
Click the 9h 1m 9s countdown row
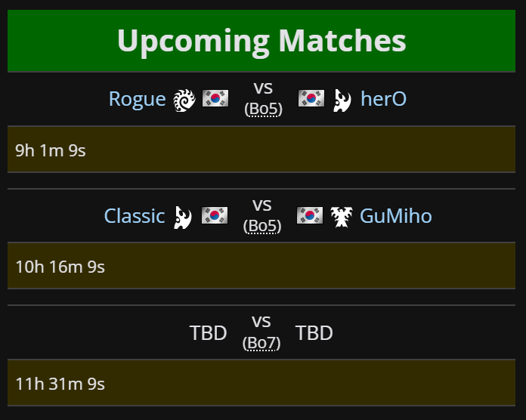coord(261,150)
